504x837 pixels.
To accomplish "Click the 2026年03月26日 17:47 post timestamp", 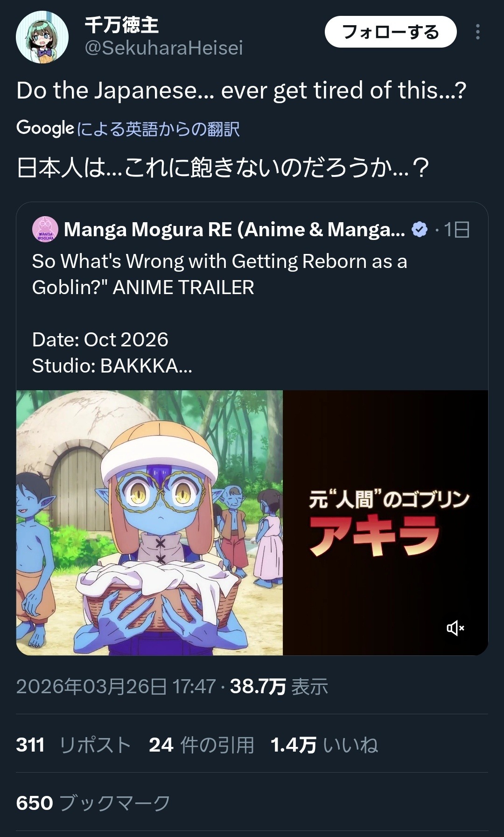I will pyautogui.click(x=116, y=687).
